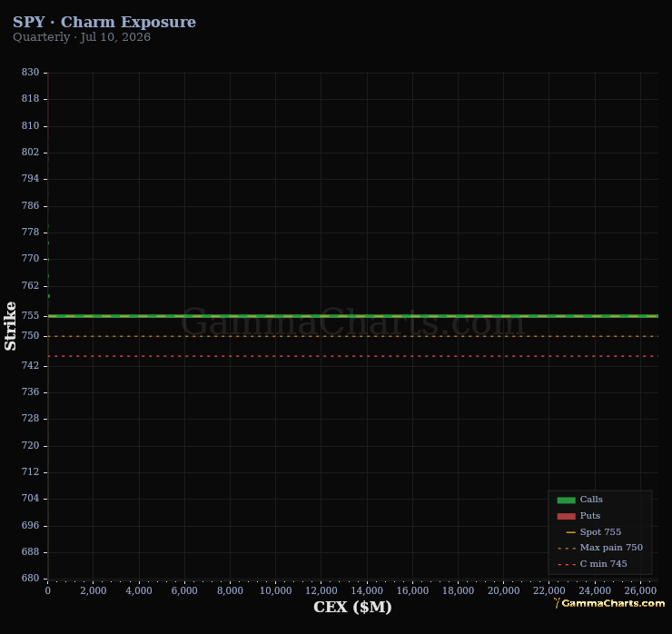Image resolution: width=672 pixels, height=634 pixels.
Task: Click the SPY Charm Exposure chart title
Action: tap(104, 22)
